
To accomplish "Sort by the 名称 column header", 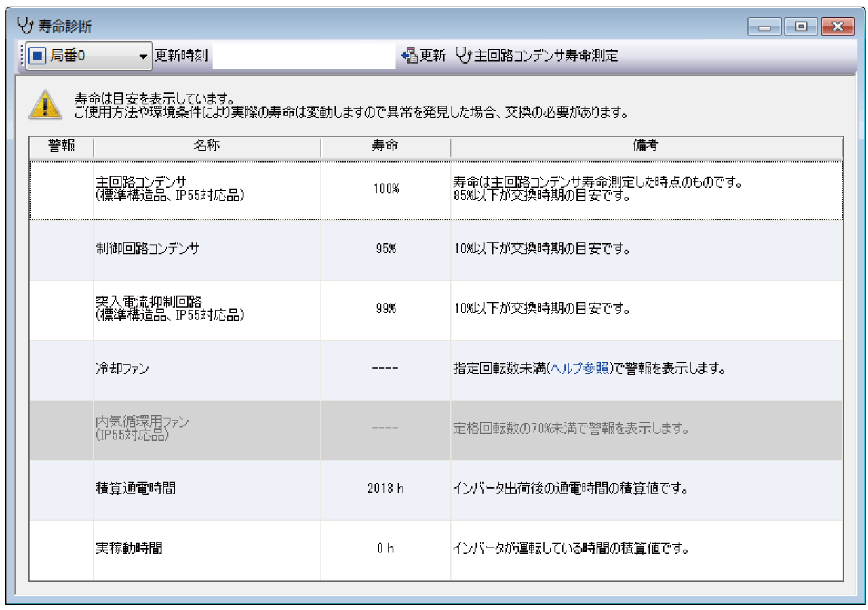I will (206, 146).
